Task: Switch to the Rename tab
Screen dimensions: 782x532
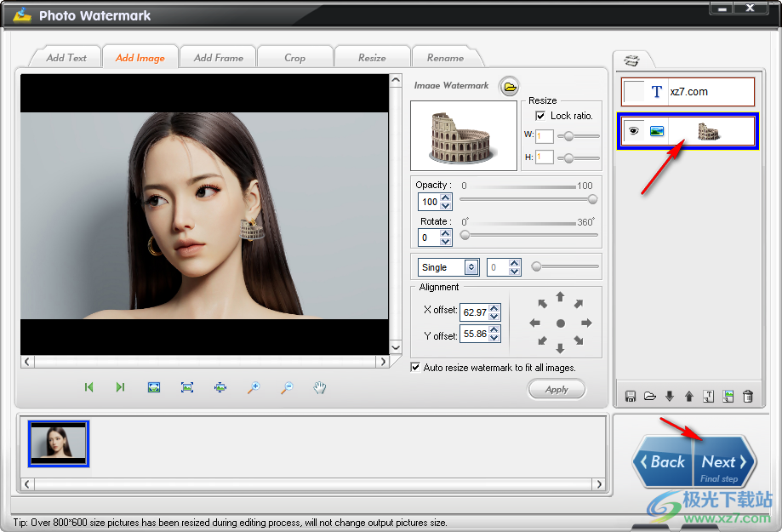Action: click(445, 58)
